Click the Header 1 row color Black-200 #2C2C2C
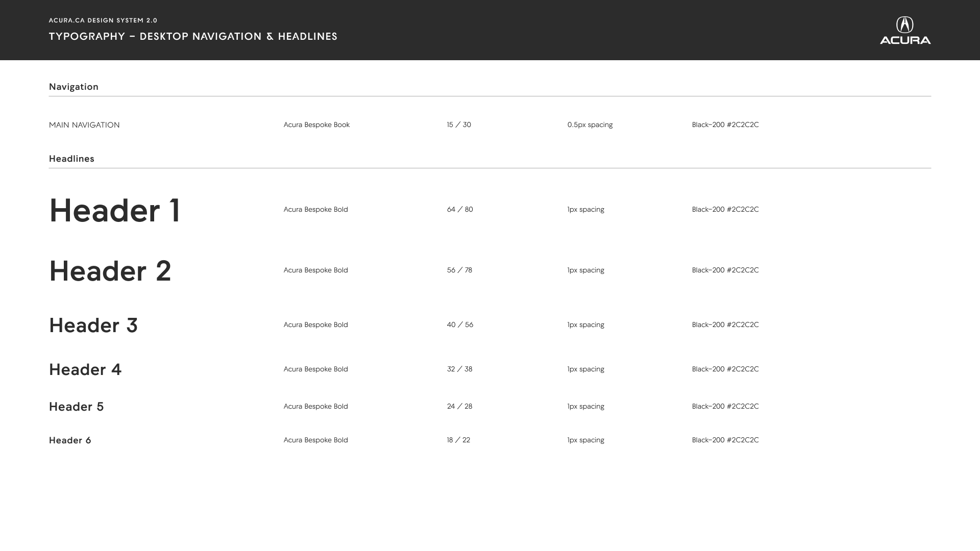Screen dimensions: 980x551 click(725, 210)
